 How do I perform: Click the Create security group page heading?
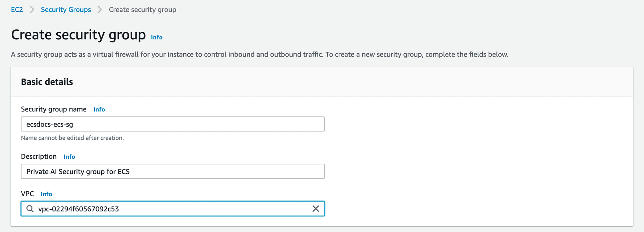79,35
